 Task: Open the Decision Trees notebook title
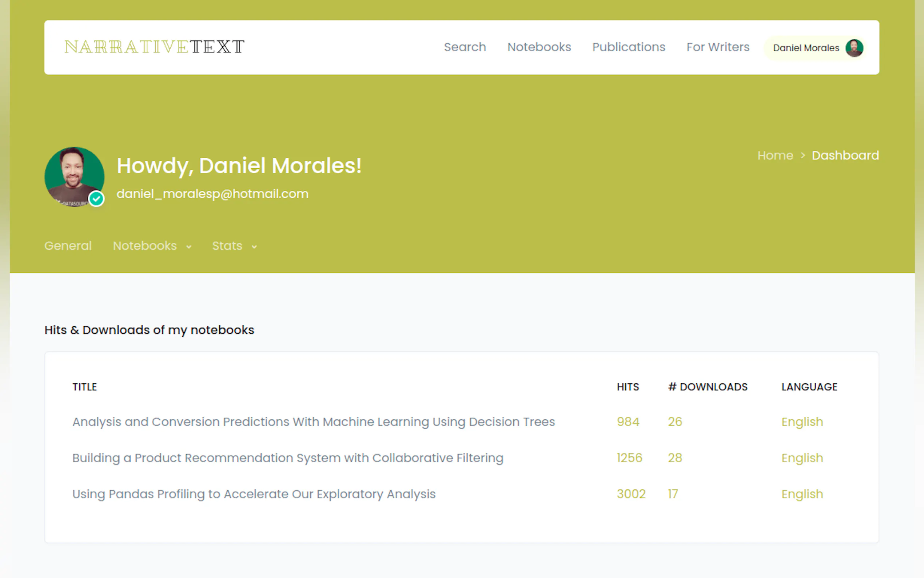coord(313,421)
